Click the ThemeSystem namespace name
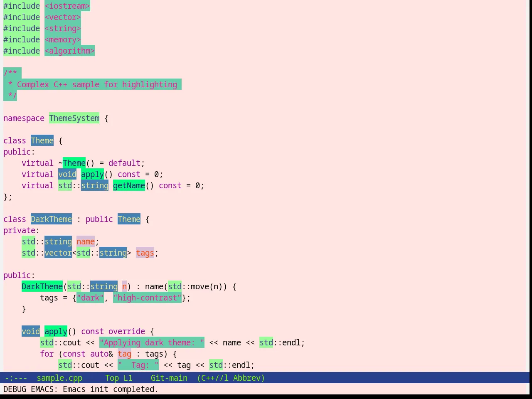The width and height of the screenshot is (532, 399). [x=74, y=118]
